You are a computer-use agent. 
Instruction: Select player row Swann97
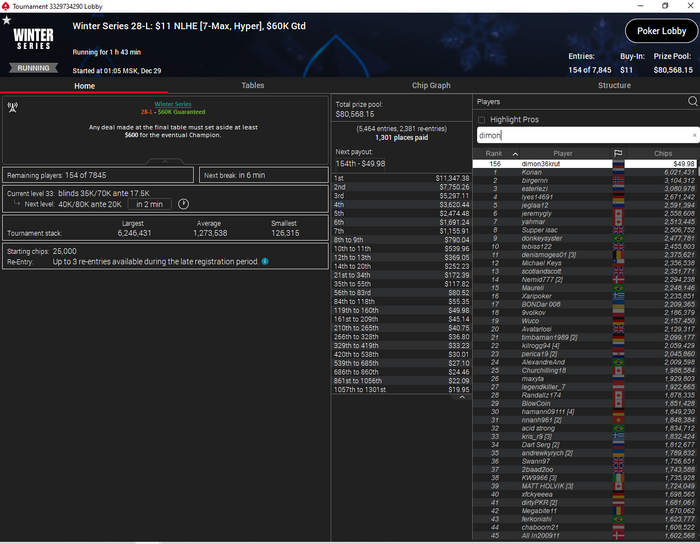[584, 461]
